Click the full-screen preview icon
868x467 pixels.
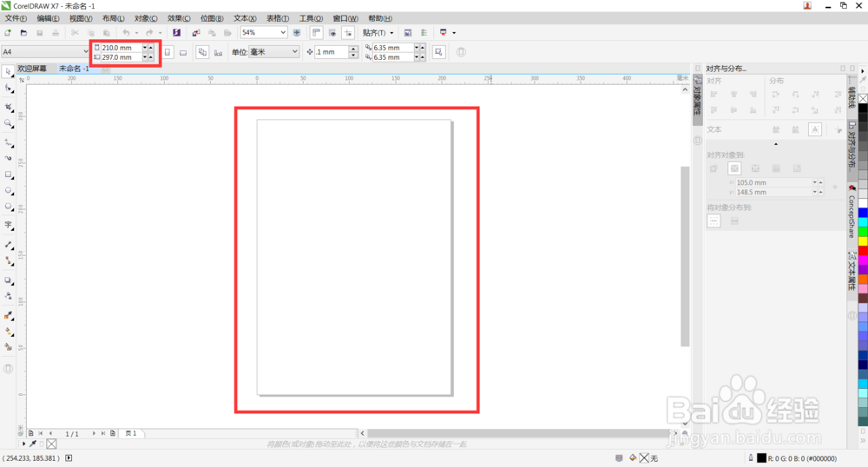click(x=297, y=33)
